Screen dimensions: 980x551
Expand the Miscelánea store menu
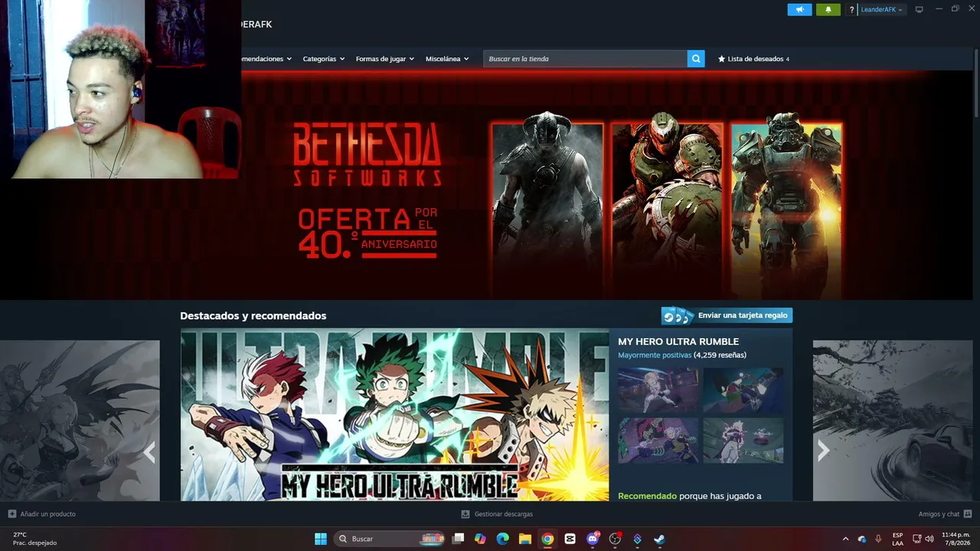tap(447, 59)
